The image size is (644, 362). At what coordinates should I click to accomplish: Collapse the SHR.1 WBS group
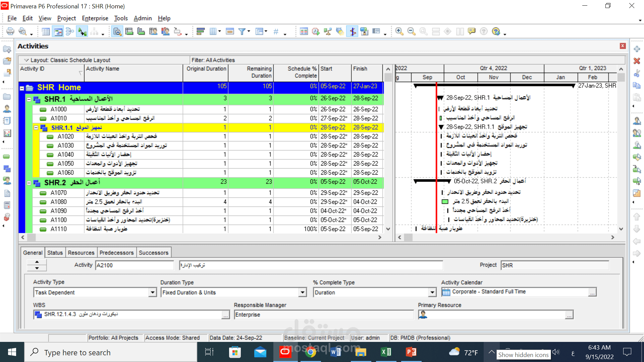29,99
